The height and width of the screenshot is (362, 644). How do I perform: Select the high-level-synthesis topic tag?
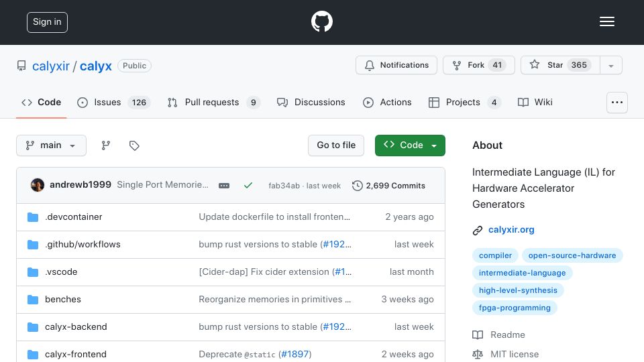[518, 290]
